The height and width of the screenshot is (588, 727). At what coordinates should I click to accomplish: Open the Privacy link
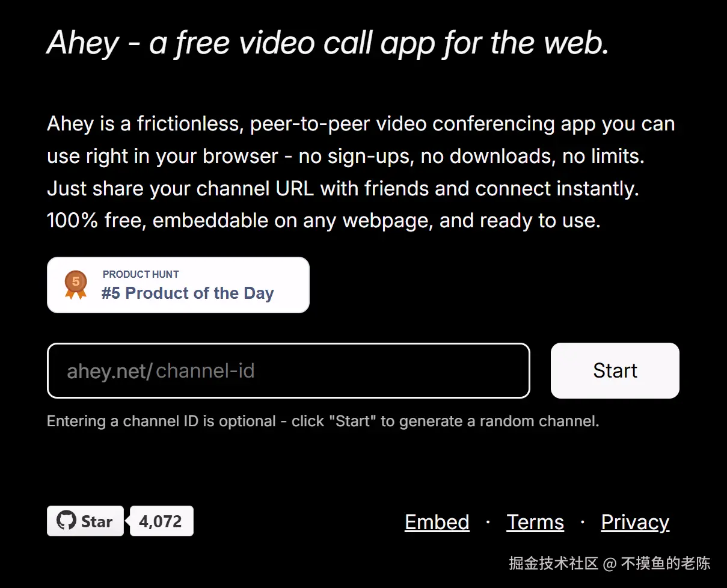(635, 522)
